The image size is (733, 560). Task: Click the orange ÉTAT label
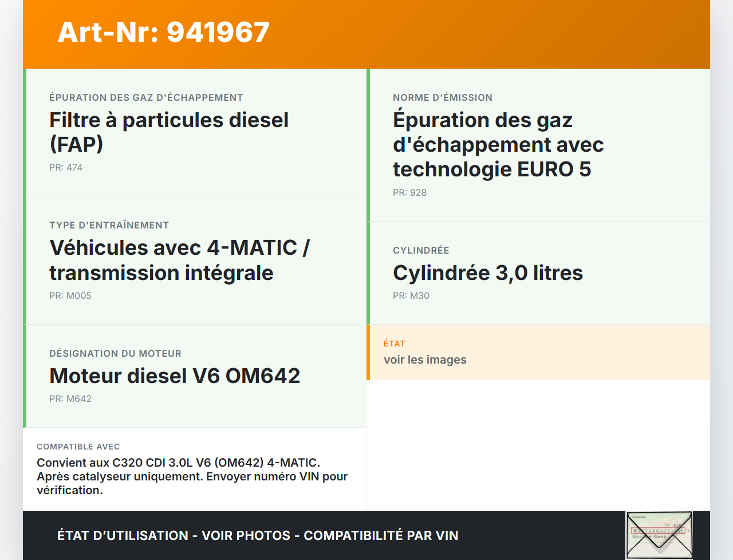[394, 344]
